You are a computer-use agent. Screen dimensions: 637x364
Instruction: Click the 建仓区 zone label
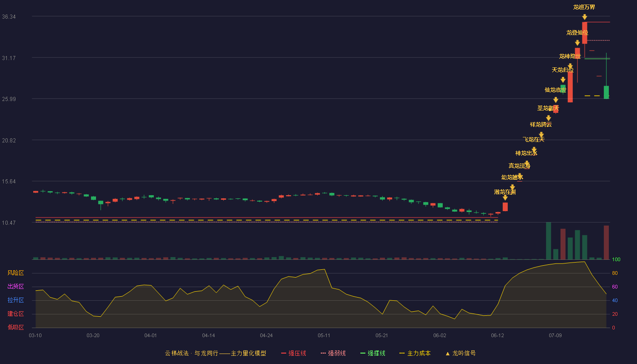pyautogui.click(x=16, y=314)
